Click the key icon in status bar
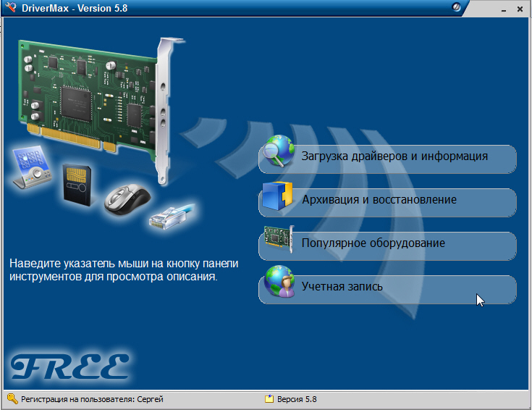The image size is (532, 410). 12,399
